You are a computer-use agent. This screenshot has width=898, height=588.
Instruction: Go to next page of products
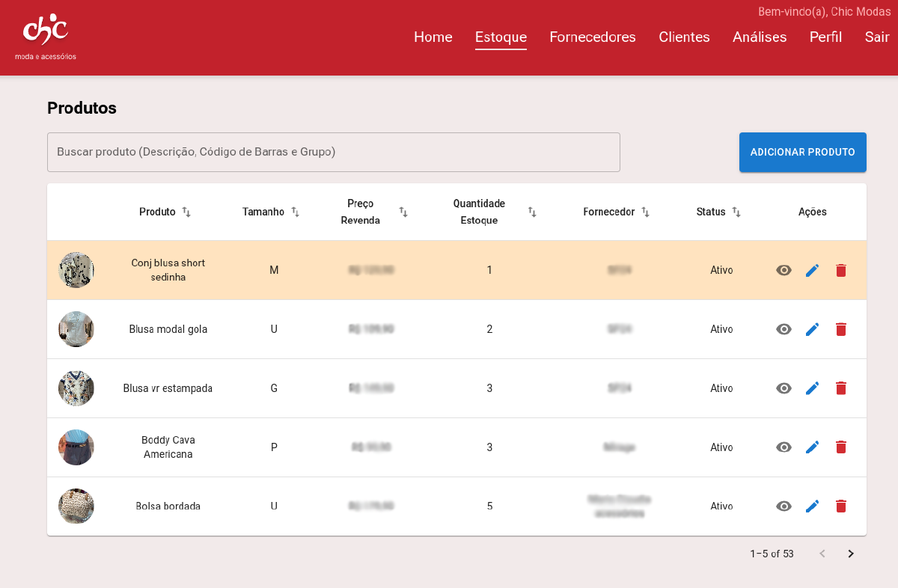[850, 554]
